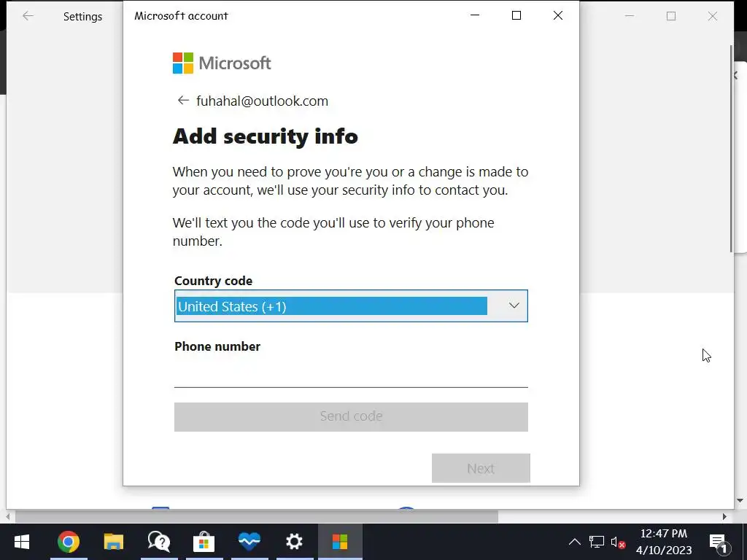Viewport: 747px width, 560px height.
Task: Click the network status tray icon
Action: tap(597, 542)
